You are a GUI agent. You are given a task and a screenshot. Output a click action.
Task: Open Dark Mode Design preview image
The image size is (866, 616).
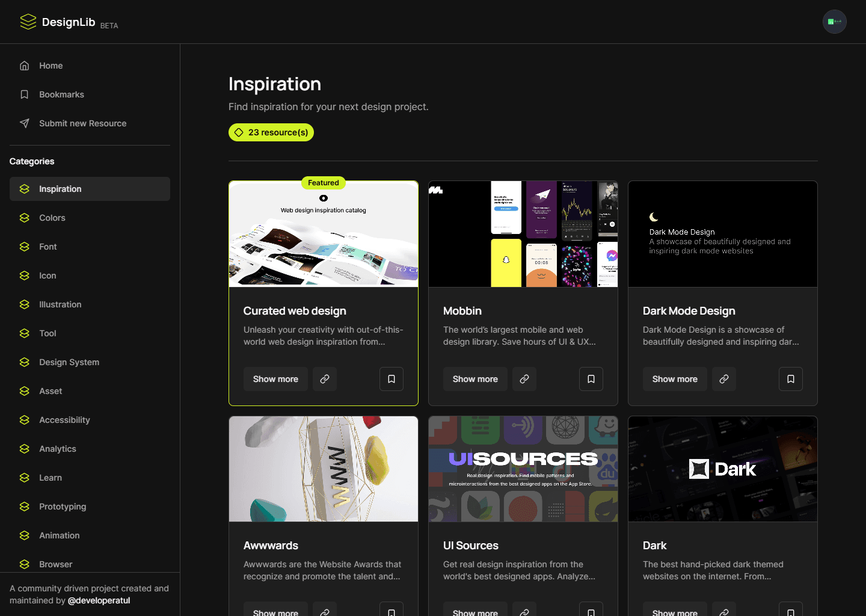click(723, 234)
